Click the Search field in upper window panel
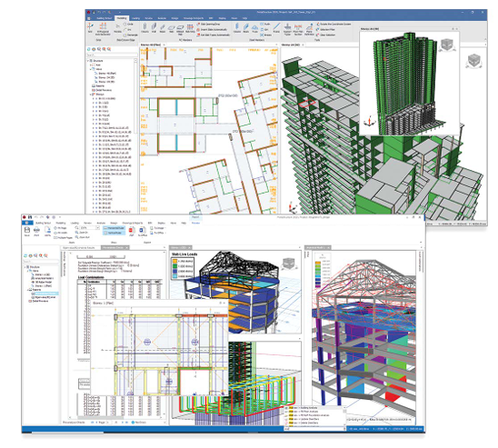This screenshot has width=498, height=448. pyautogui.click(x=112, y=55)
